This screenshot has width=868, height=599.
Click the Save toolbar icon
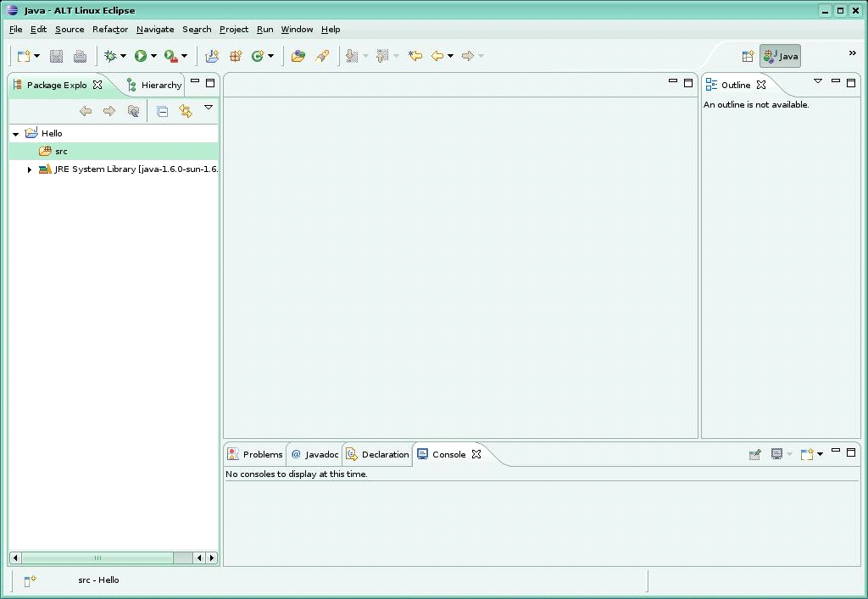[x=57, y=56]
